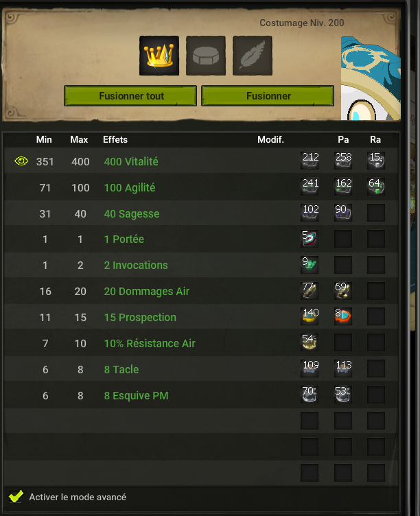Click the Modif. column header

(x=270, y=139)
